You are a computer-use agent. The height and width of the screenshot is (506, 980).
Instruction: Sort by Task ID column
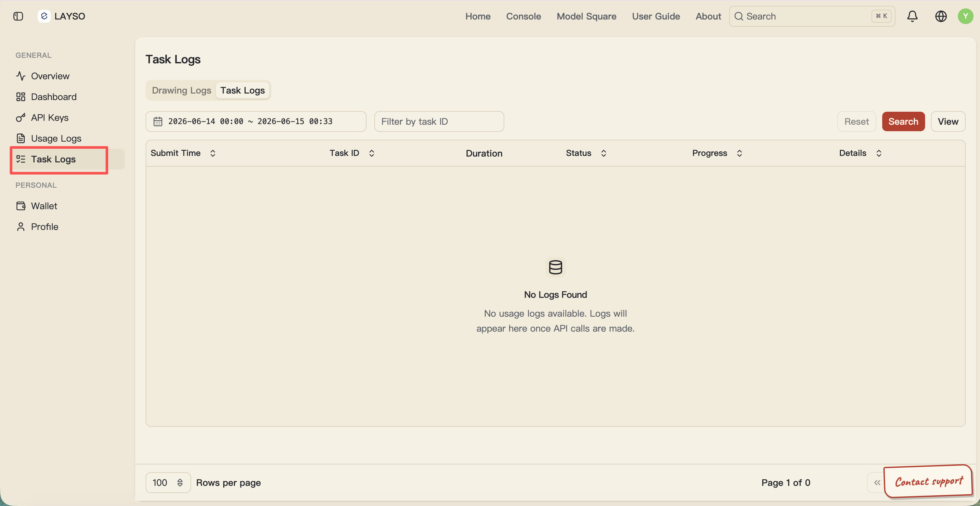(352, 153)
